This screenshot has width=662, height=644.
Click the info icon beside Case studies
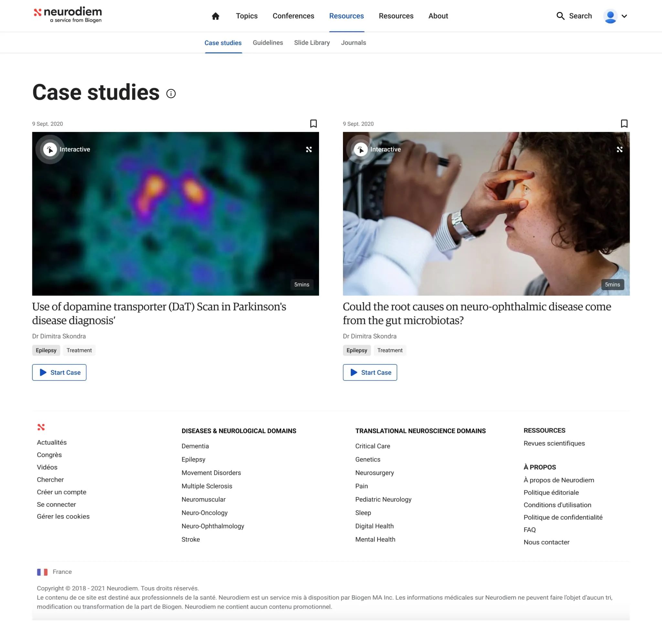tap(171, 93)
